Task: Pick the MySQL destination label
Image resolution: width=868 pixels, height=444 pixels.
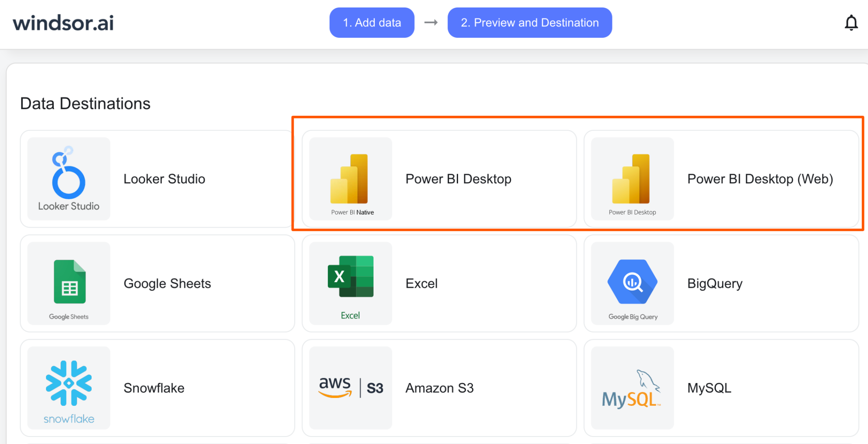Action: pyautogui.click(x=709, y=388)
